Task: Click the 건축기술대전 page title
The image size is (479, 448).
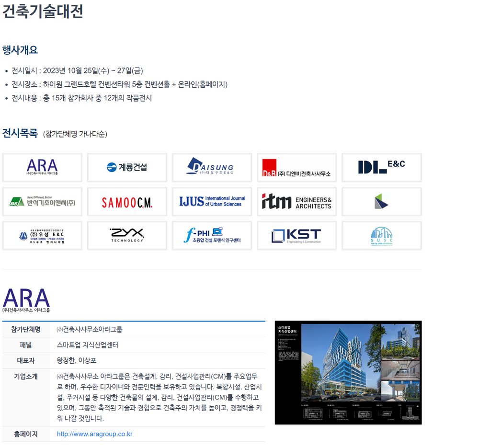Action: pos(43,11)
